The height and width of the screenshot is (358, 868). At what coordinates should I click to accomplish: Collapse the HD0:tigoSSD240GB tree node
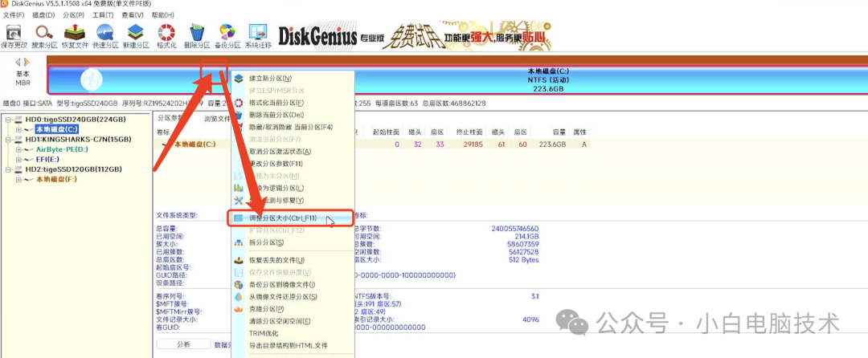click(x=9, y=120)
